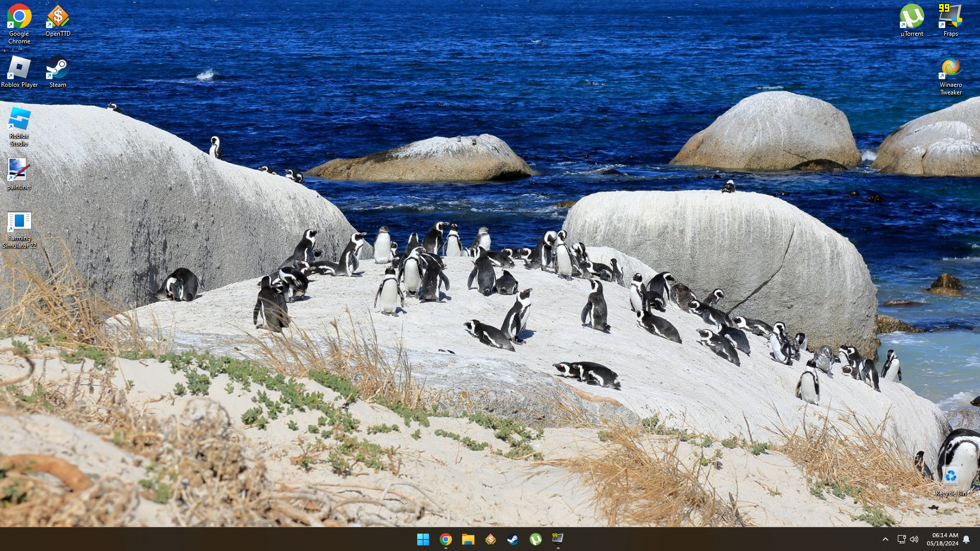980x551 pixels.
Task: Open the volume control in system tray
Action: pyautogui.click(x=914, y=539)
